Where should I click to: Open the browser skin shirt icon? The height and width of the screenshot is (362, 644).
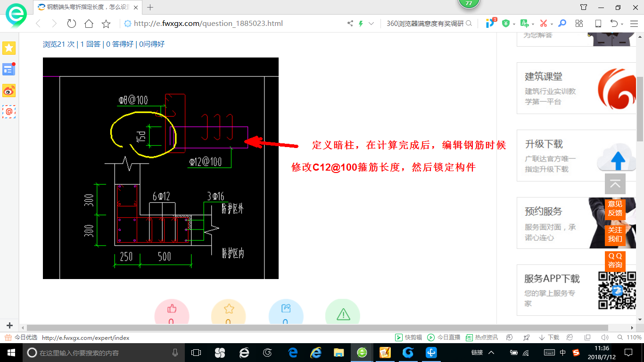[x=584, y=7]
